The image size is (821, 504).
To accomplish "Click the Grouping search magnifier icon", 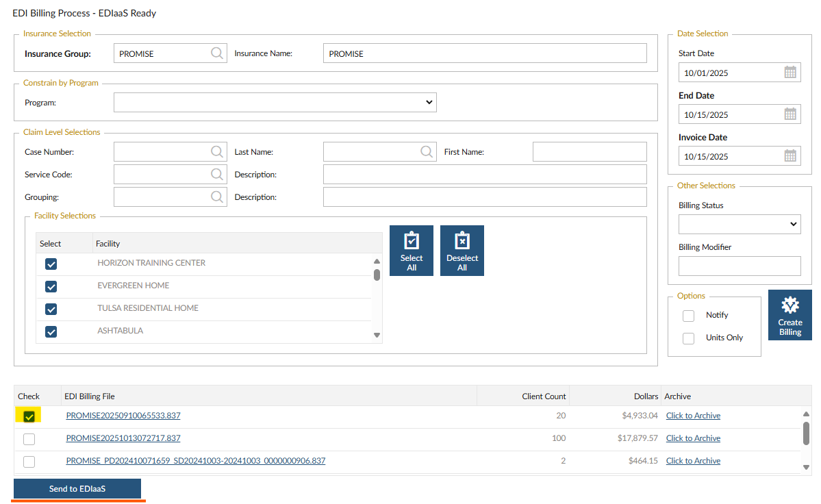I will click(x=216, y=197).
